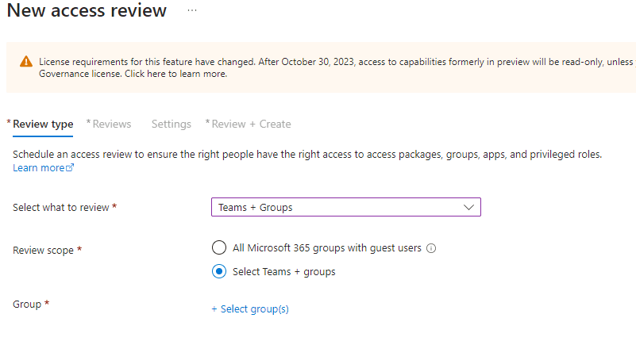This screenshot has height=364, width=636.
Task: Open the more options ellipsis menu
Action: pos(191,10)
